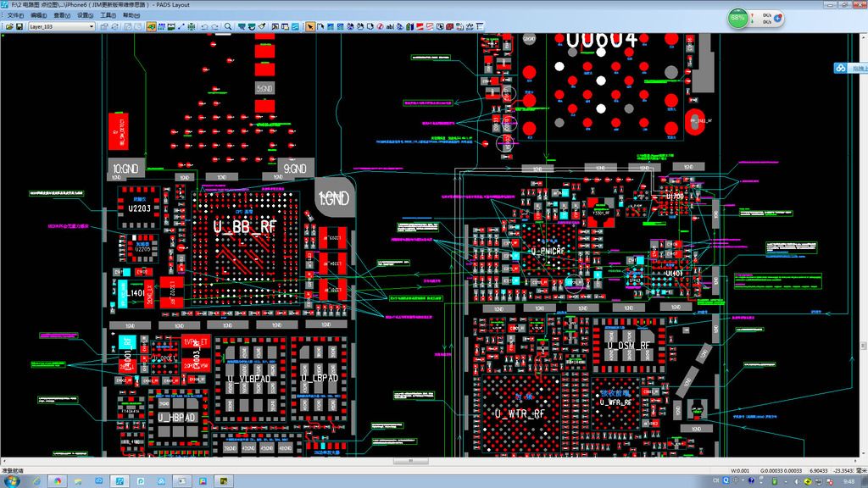868x488 pixels.
Task: Open the 设置 (Setup) menu
Action: [86, 15]
